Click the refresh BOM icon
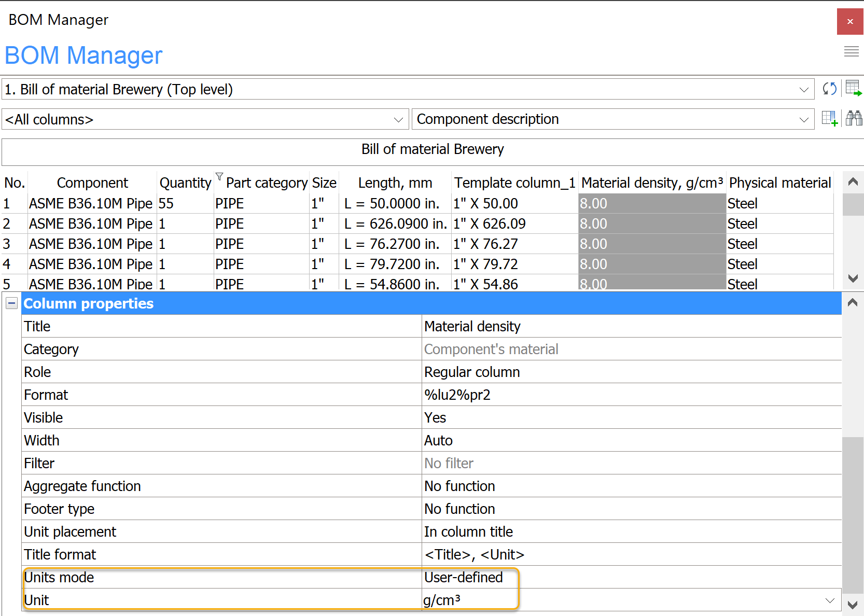 tap(829, 89)
